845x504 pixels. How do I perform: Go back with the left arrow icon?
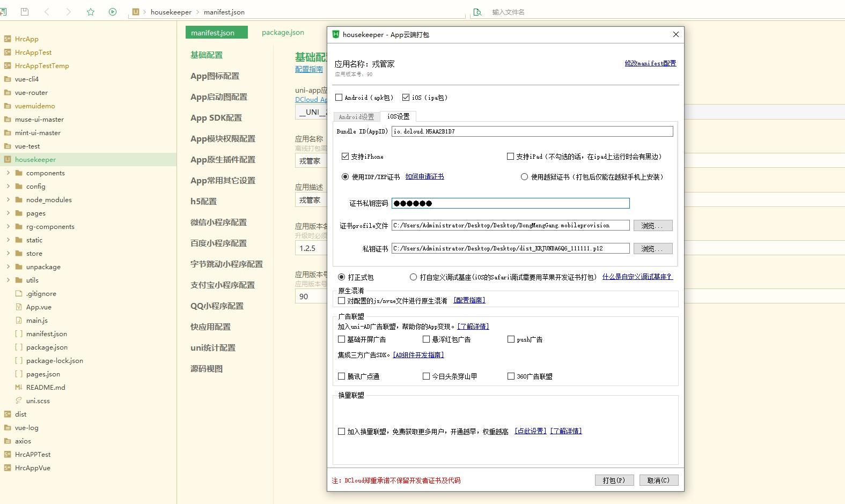tap(47, 12)
